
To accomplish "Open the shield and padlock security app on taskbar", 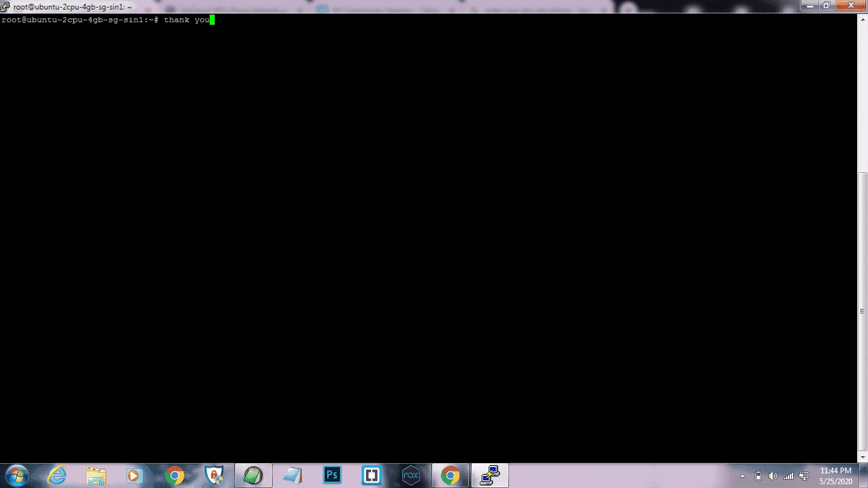I will (214, 475).
